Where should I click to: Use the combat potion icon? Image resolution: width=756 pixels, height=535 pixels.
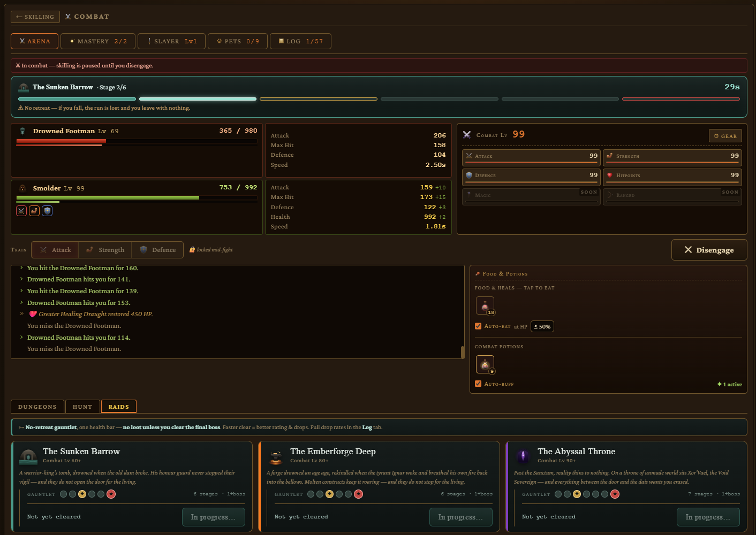[x=485, y=364]
